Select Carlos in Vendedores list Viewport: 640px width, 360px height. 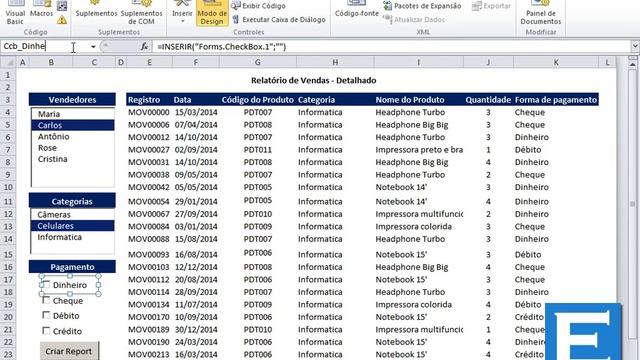coord(73,125)
